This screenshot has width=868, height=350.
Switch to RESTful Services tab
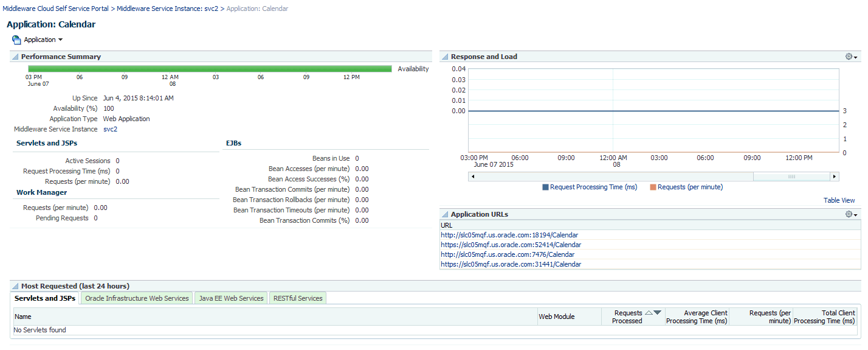[298, 298]
